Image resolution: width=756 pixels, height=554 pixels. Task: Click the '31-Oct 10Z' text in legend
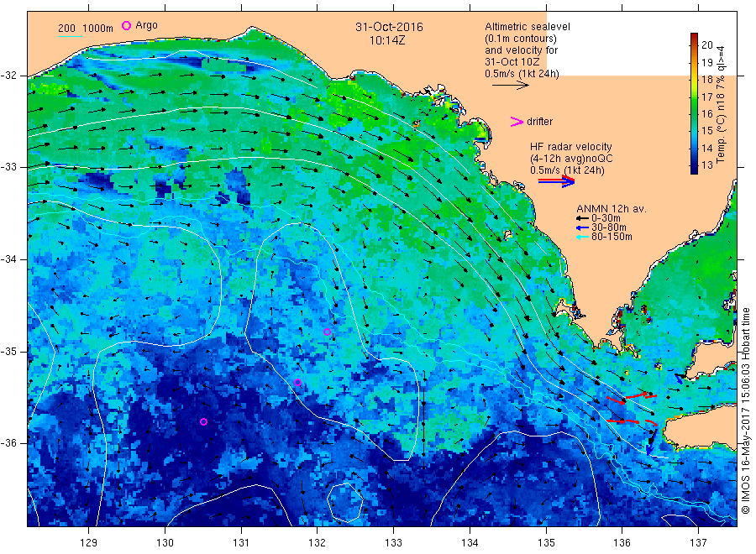[x=512, y=62]
